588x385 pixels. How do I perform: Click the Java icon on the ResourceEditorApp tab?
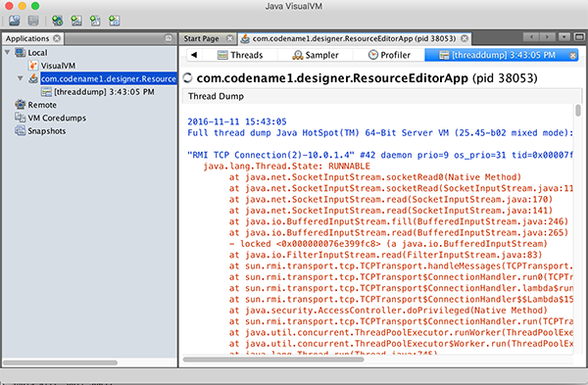point(245,38)
